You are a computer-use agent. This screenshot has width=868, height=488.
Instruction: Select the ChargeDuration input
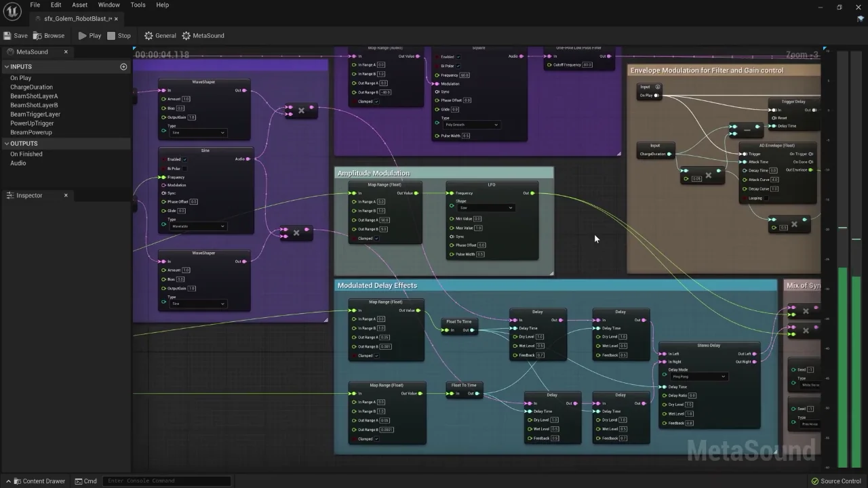31,87
